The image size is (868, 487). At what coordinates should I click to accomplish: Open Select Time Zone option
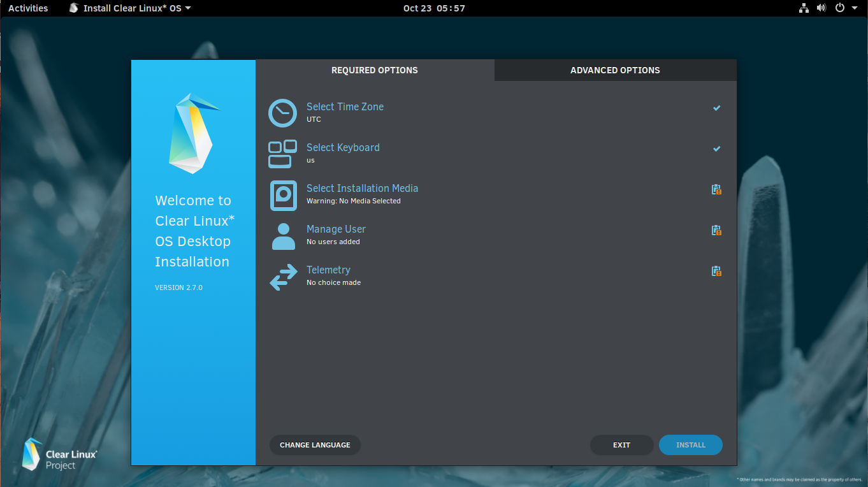tap(496, 113)
